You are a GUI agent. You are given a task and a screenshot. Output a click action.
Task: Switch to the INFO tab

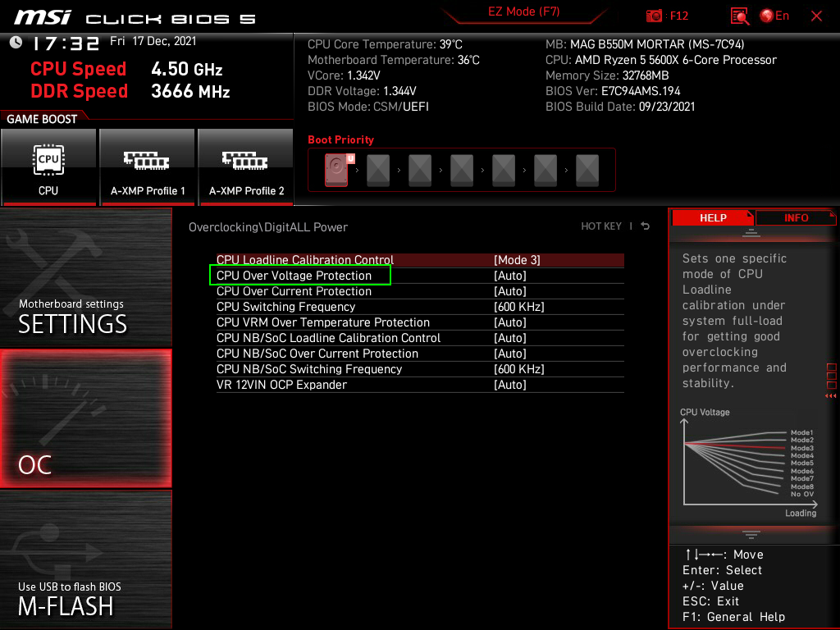click(796, 217)
